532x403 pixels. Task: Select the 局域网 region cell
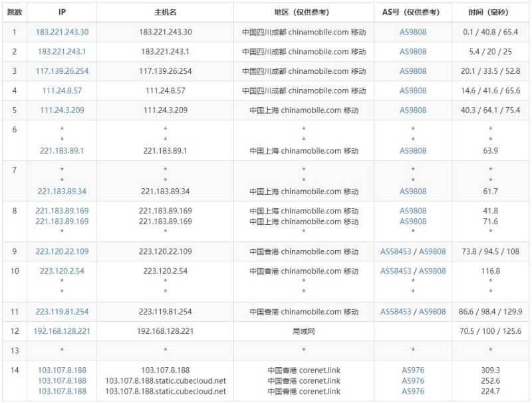(304, 331)
